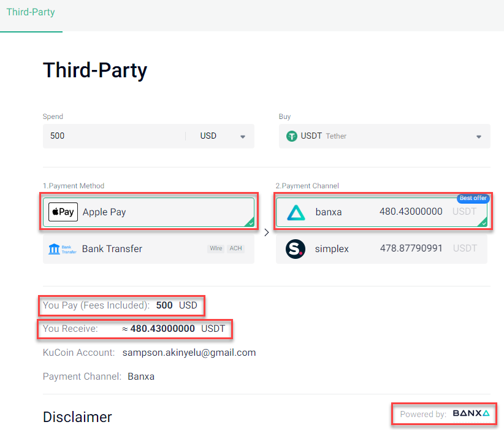Select Apple Pay as payment method
This screenshot has width=504, height=430.
148,212
